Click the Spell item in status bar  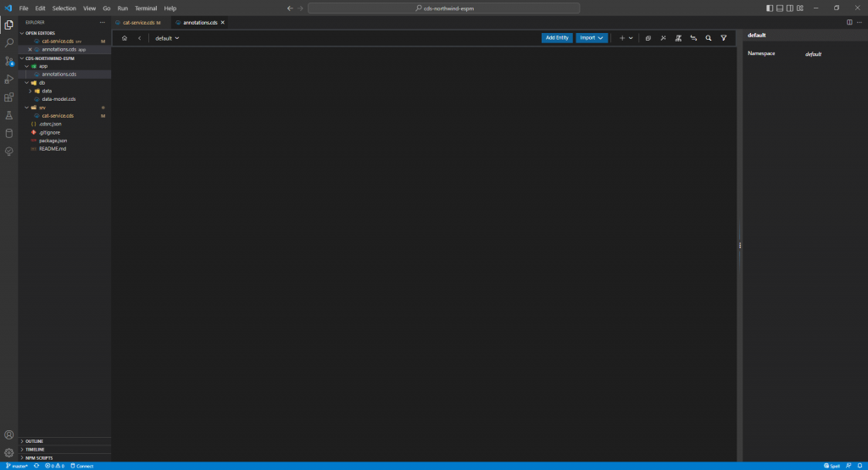click(x=832, y=466)
